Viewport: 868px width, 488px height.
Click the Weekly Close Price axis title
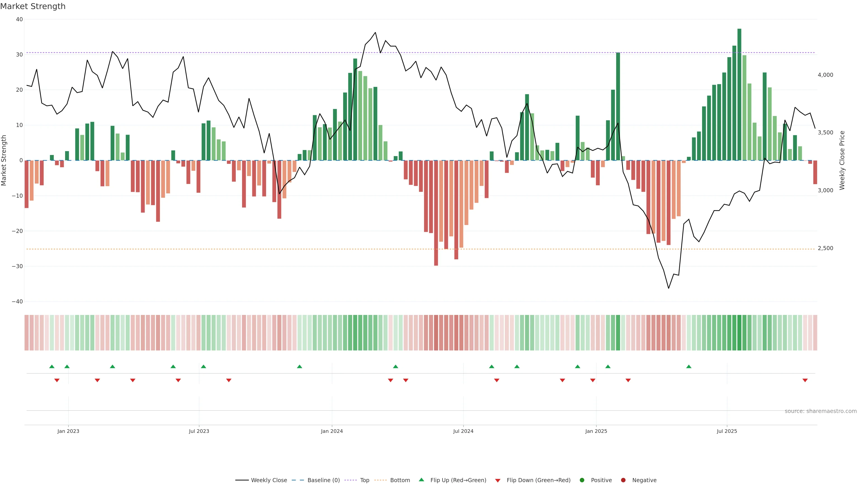pyautogui.click(x=842, y=160)
